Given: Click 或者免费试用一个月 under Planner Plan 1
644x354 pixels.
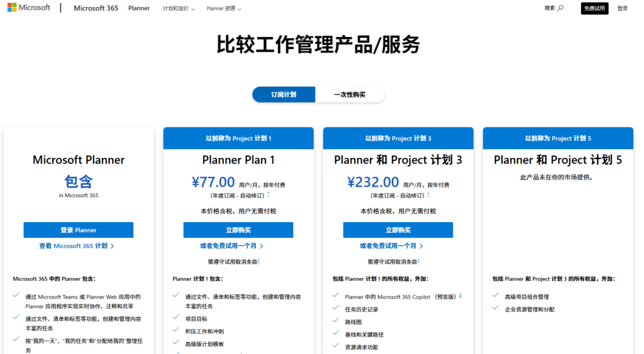Looking at the screenshot, I should 231,246.
